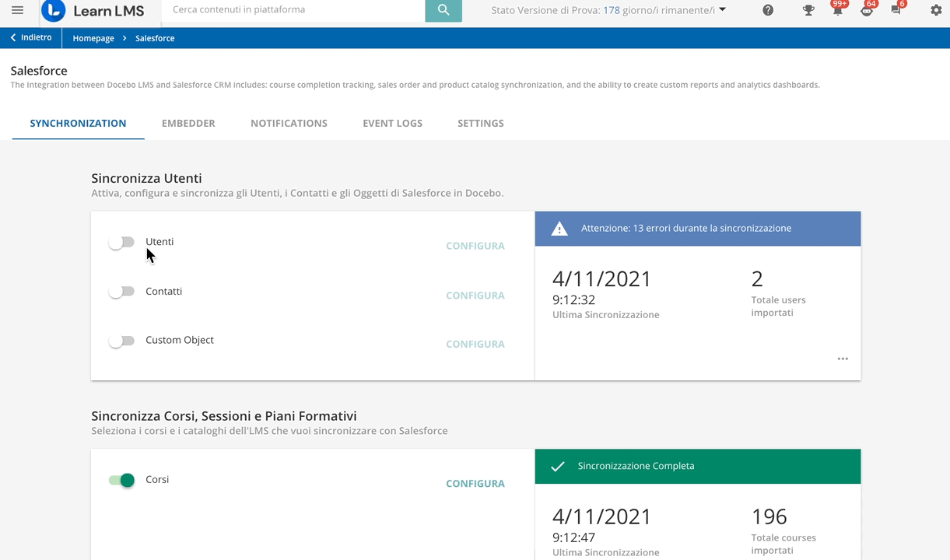Go back using the Indietro button

click(x=31, y=37)
